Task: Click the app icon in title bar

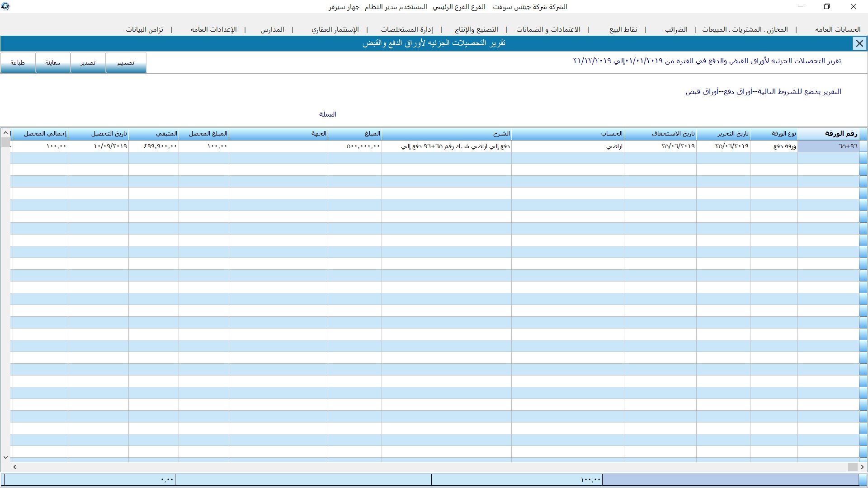Action: (x=5, y=6)
